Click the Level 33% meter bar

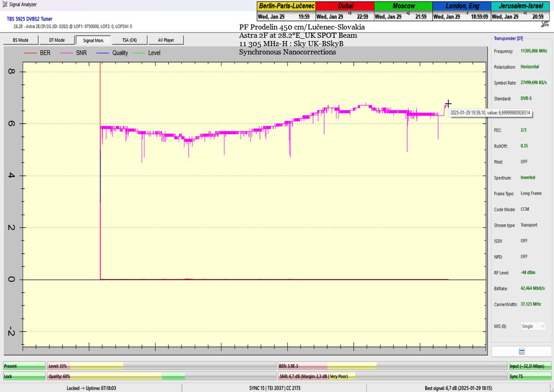pos(162,366)
